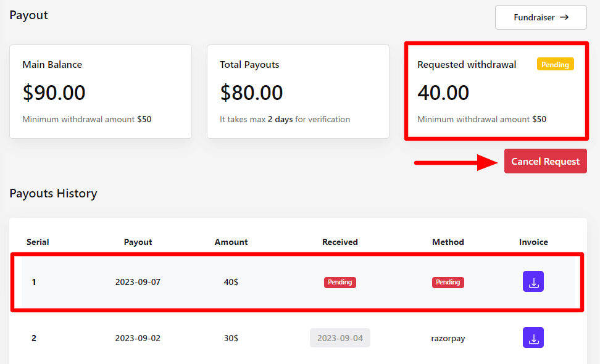Download invoice for the 2023-09-02 payout
This screenshot has height=364, width=600.
533,337
